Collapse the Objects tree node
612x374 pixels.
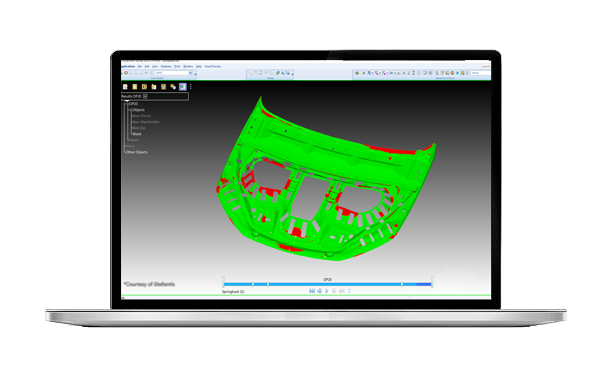[131, 110]
